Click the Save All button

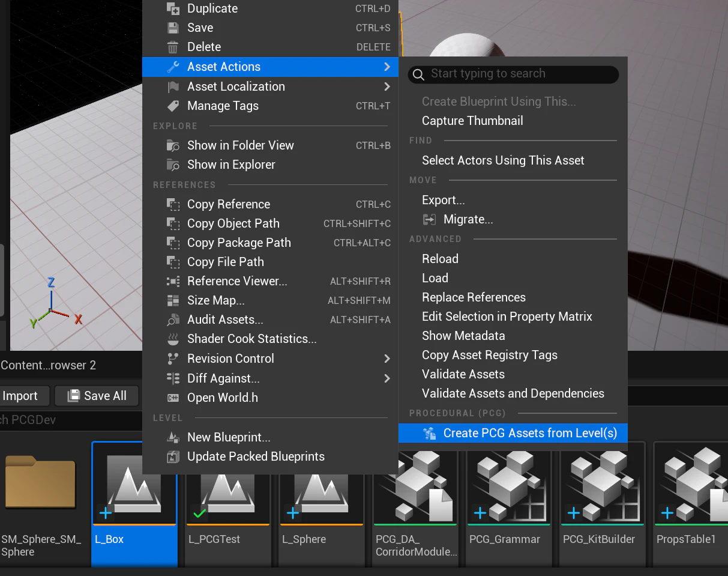(97, 396)
